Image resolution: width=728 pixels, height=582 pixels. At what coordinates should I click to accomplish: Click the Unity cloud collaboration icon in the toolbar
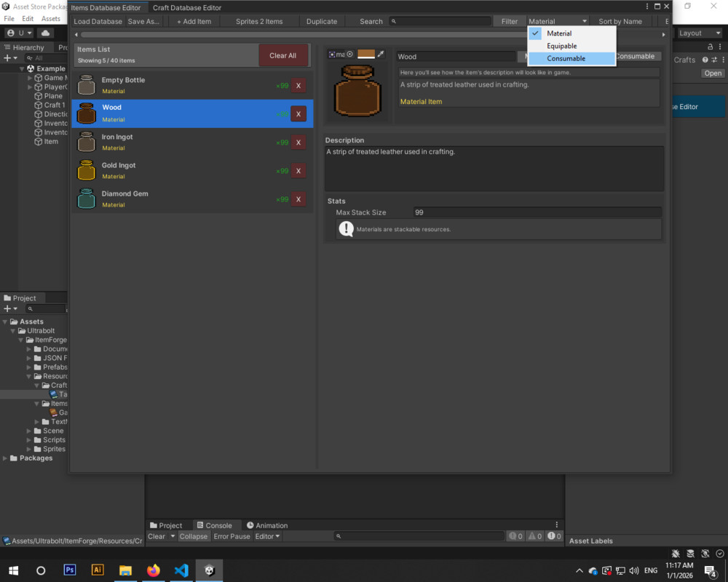click(45, 32)
